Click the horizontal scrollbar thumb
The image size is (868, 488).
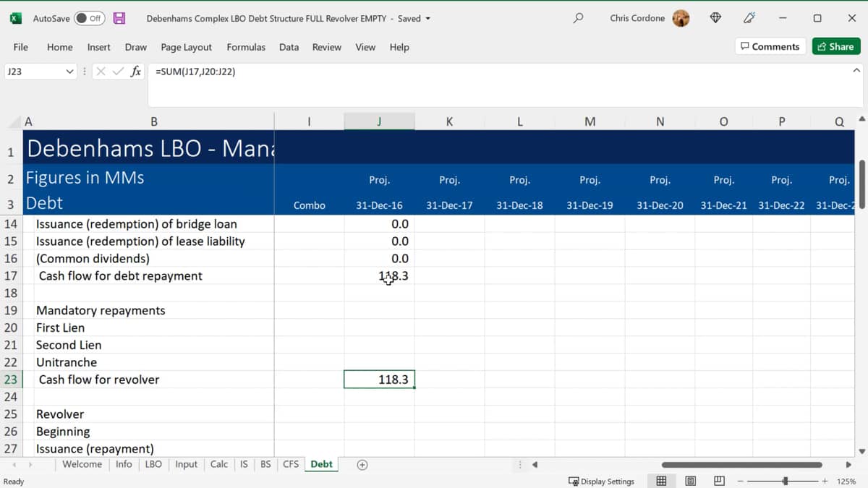point(741,465)
